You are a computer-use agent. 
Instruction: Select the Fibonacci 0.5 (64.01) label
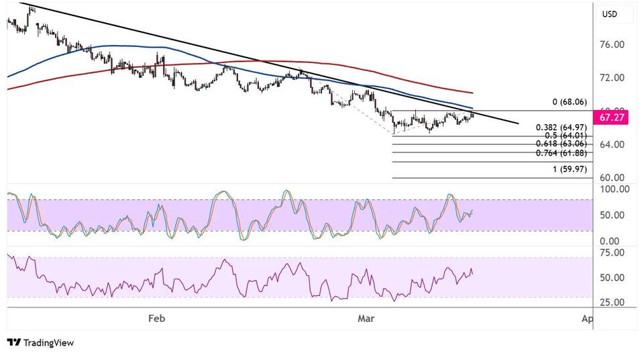(x=566, y=136)
